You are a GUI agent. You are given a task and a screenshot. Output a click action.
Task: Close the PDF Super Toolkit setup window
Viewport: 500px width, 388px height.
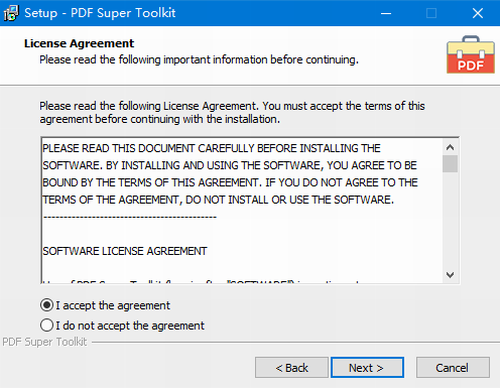(478, 13)
